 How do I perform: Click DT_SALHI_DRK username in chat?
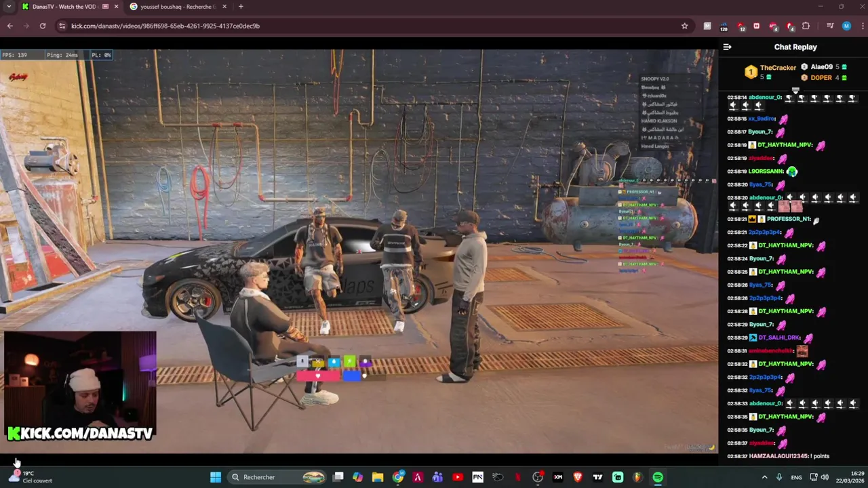click(x=780, y=338)
